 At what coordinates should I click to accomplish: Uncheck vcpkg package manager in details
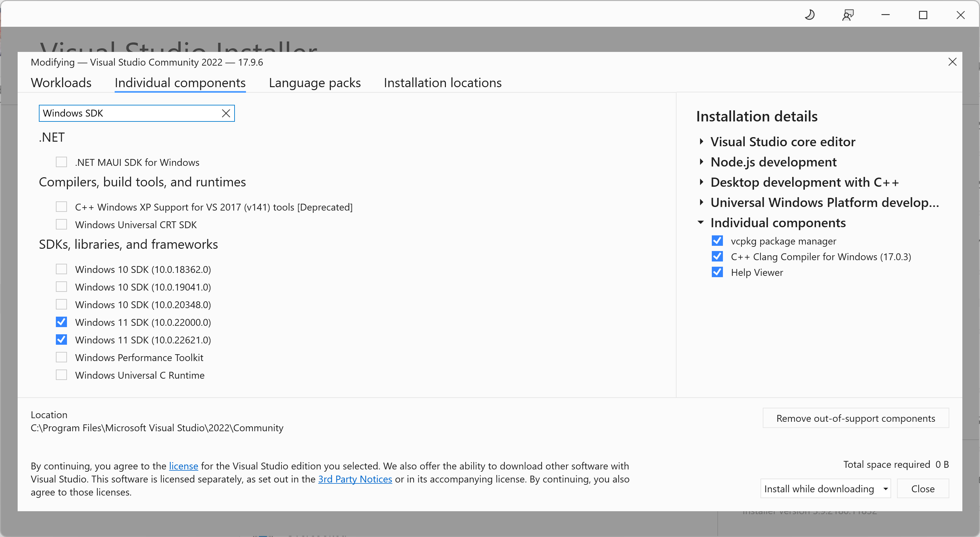(x=717, y=241)
